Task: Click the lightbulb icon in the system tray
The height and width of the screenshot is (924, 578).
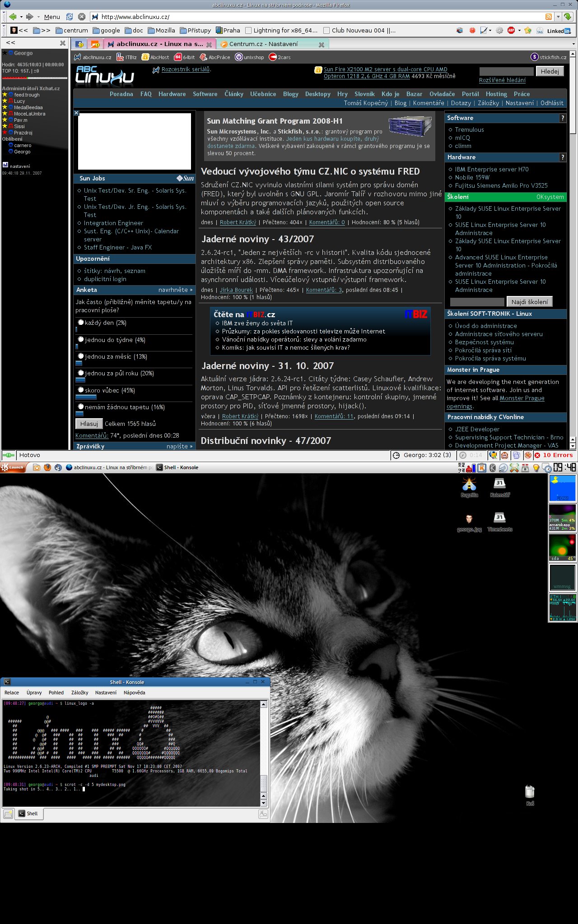Action: tap(536, 468)
